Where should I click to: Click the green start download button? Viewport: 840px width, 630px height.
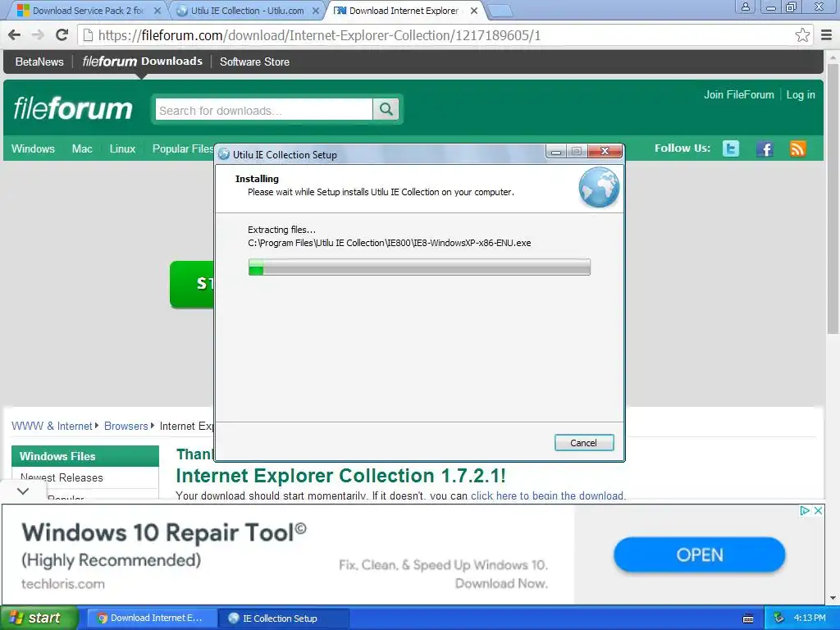192,284
